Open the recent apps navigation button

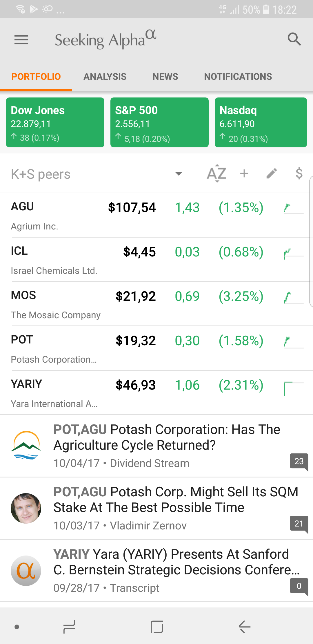pyautogui.click(x=69, y=627)
